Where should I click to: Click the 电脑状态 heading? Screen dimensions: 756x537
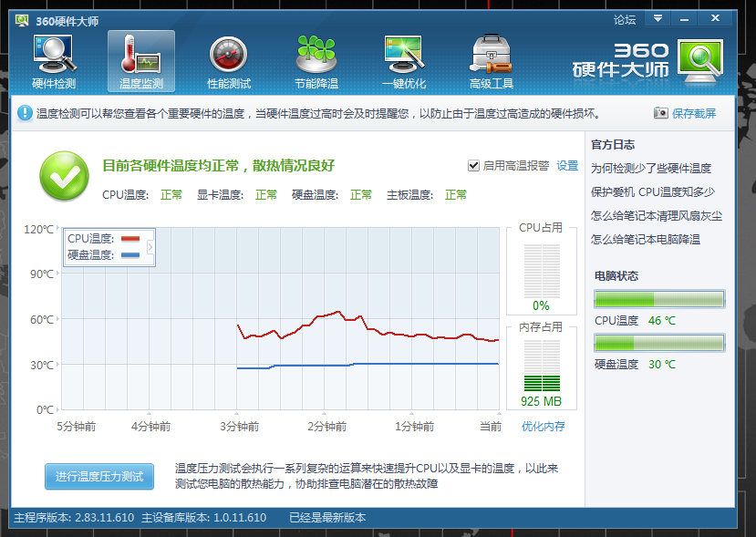click(616, 276)
